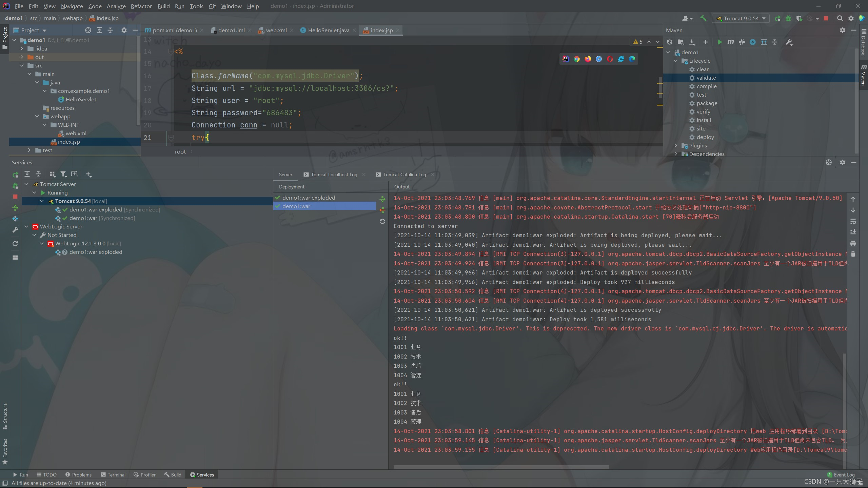Click Search Everywhere magnifier icon
Viewport: 868px width, 488px height.
coord(840,18)
